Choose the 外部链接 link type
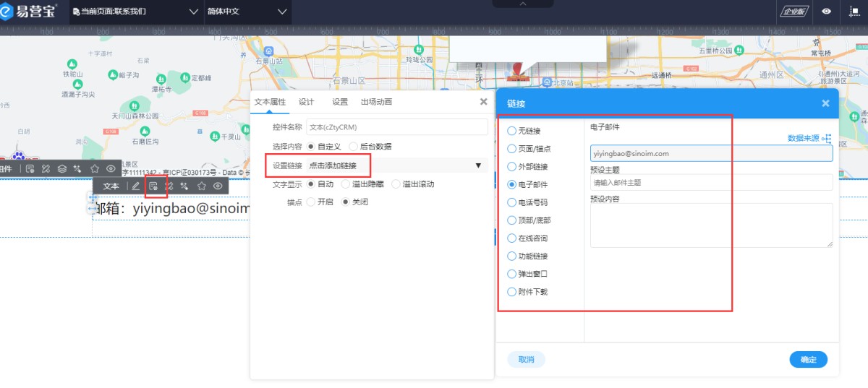This screenshot has height=388, width=868. 512,167
